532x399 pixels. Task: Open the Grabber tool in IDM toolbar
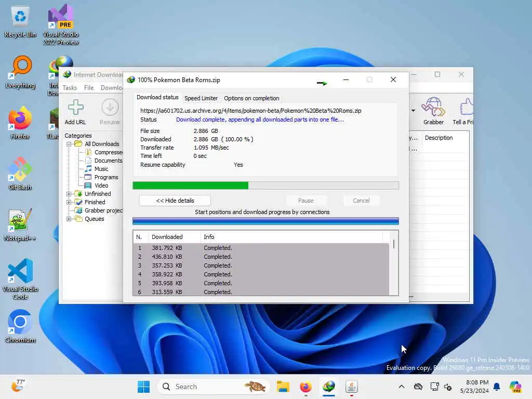pos(433,111)
